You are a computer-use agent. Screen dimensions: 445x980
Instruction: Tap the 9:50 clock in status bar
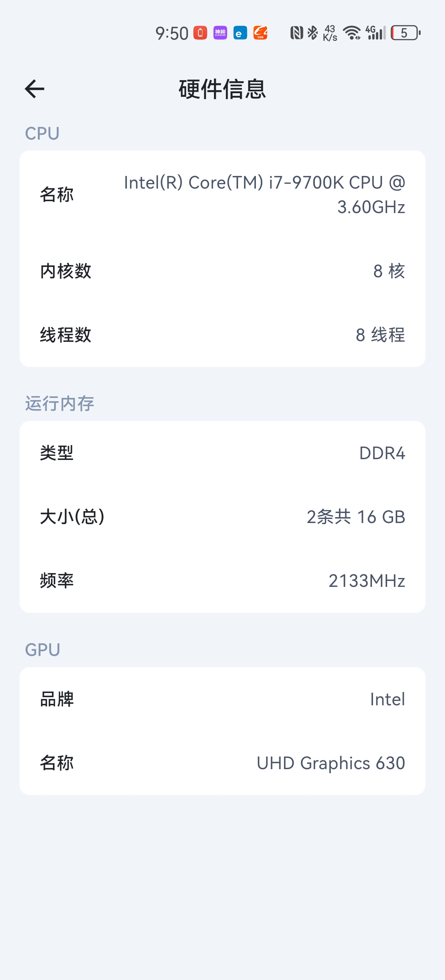(172, 33)
